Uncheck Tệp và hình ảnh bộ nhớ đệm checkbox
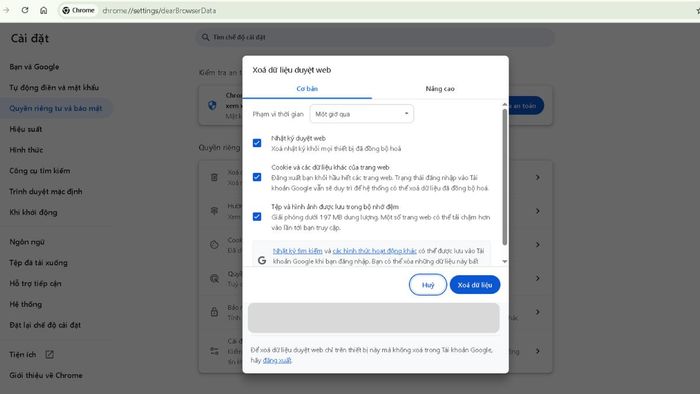The image size is (700, 394). point(257,216)
